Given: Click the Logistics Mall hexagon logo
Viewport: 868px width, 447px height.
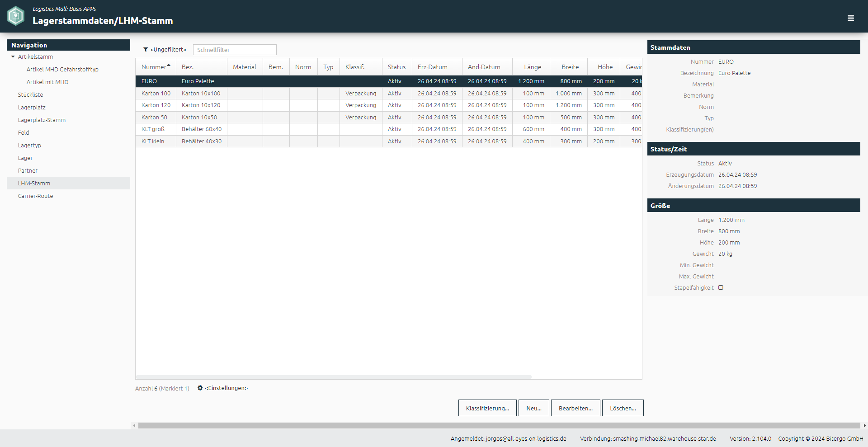Looking at the screenshot, I should (16, 16).
